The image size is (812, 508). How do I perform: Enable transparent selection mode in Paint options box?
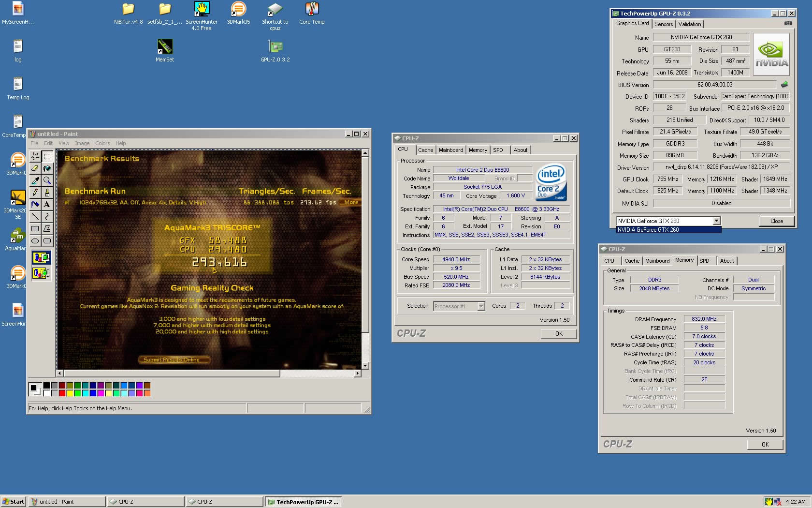point(42,273)
